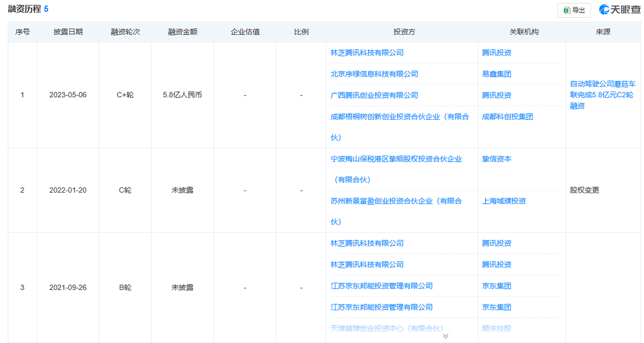The height and width of the screenshot is (343, 644).
Task: Select the date cell 2022-01-20
Action: pyautogui.click(x=68, y=191)
